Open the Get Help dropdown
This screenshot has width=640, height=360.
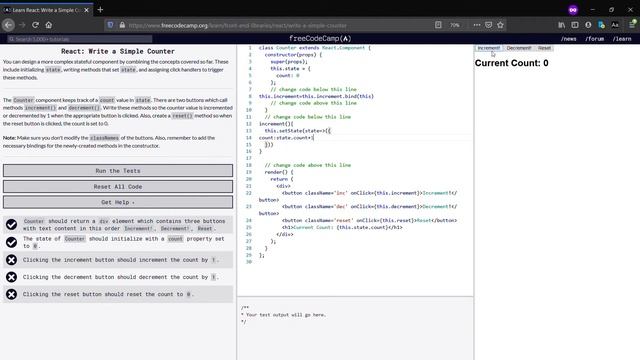coord(118,202)
